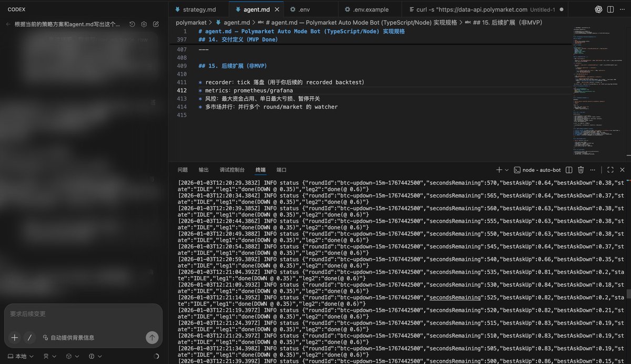Viewport: 631px width, 364px height.
Task: Open slash commands button in Codex input
Action: pyautogui.click(x=29, y=337)
